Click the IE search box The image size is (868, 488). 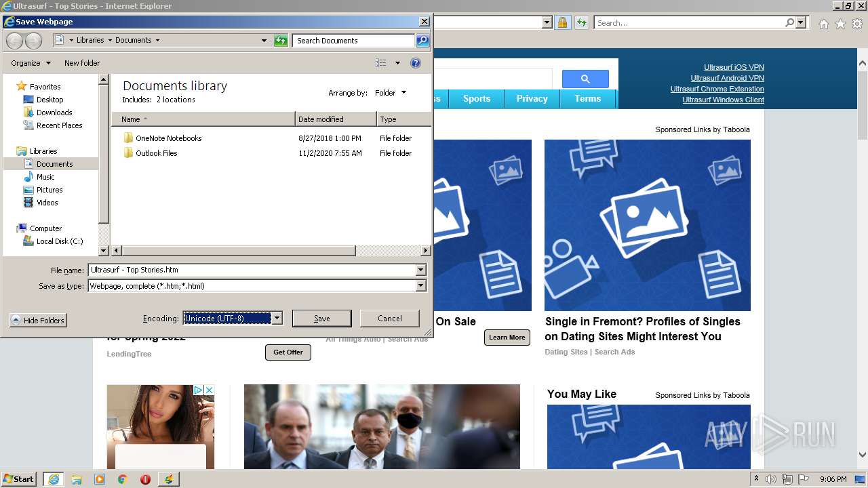point(689,23)
